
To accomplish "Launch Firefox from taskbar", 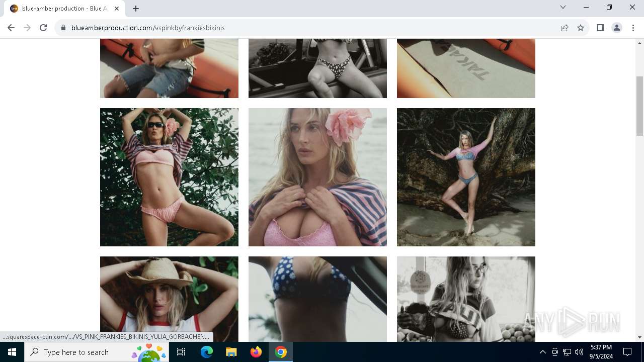I will tap(256, 352).
